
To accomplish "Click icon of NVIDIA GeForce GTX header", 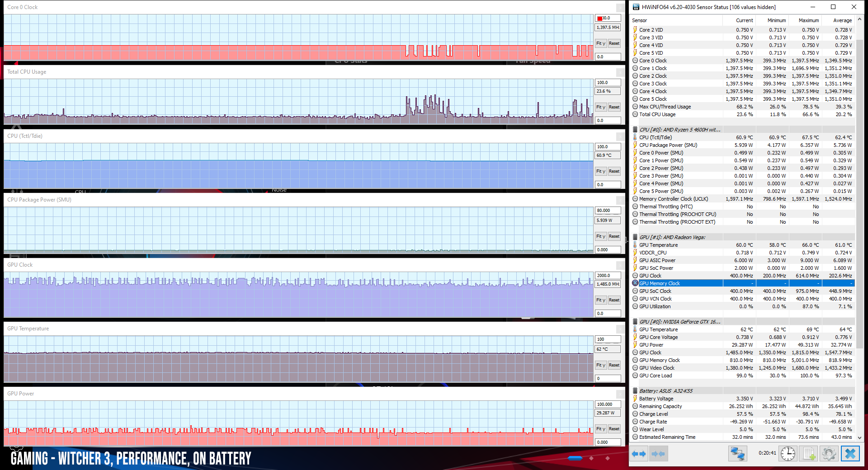I will 635,322.
